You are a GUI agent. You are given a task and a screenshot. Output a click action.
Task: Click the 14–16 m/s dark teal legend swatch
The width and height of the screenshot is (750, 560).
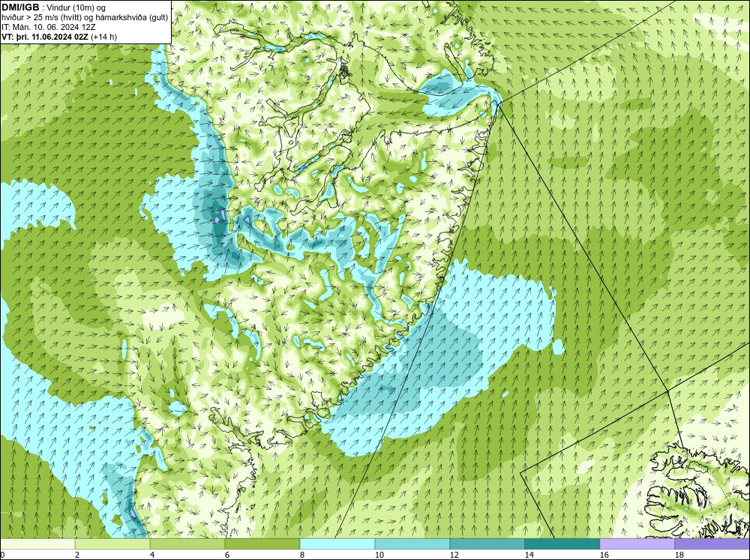(x=562, y=544)
